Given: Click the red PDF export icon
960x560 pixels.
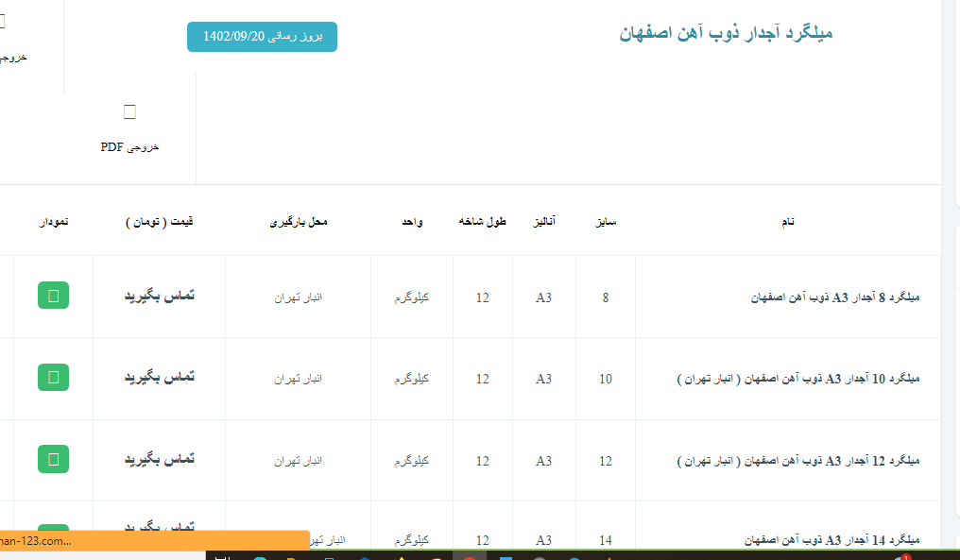Looking at the screenshot, I should click(x=129, y=113).
